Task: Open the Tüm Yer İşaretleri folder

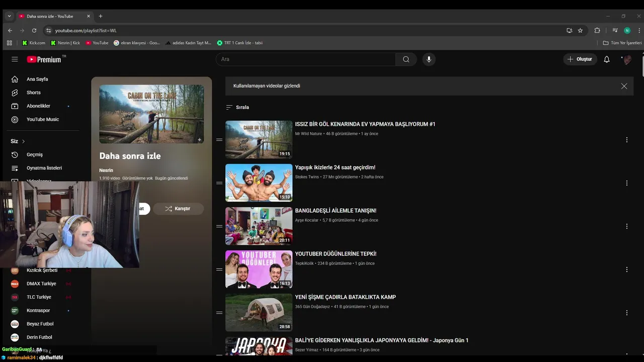Action: click(x=622, y=43)
